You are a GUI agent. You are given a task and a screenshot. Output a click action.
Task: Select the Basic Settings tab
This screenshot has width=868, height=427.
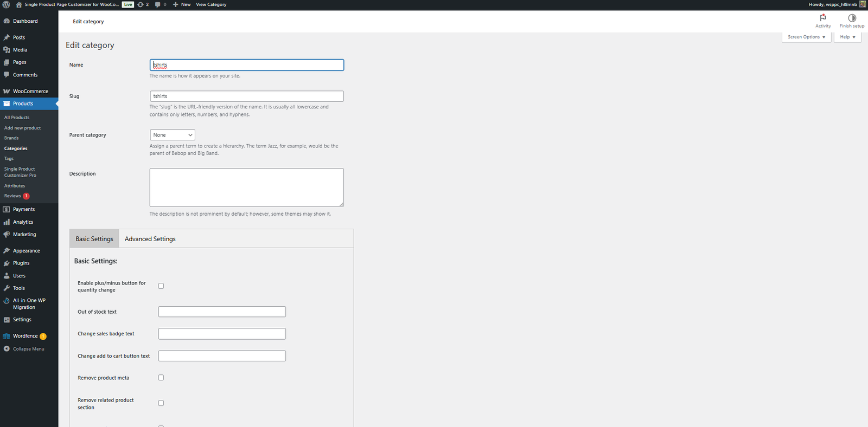click(94, 239)
